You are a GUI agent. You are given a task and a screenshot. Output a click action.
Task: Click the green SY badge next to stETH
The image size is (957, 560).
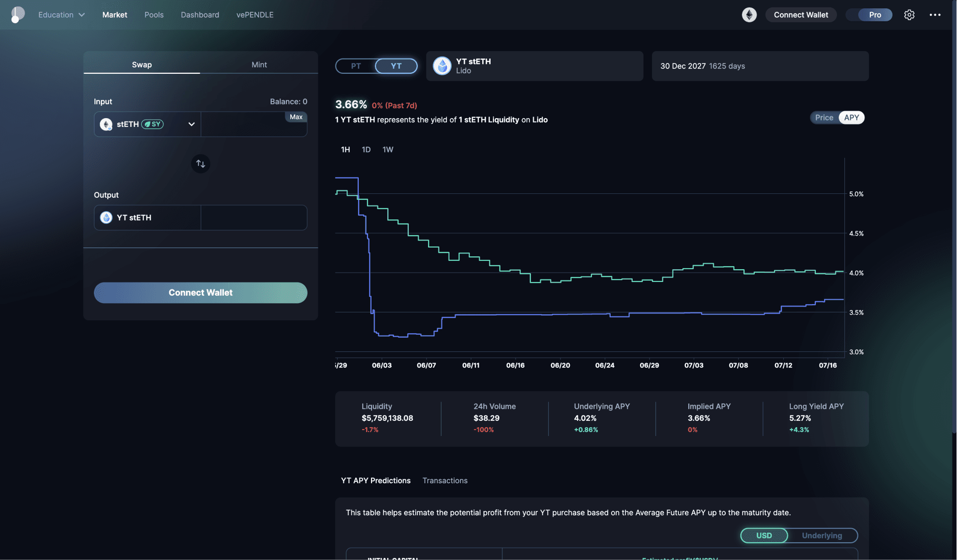(x=153, y=124)
